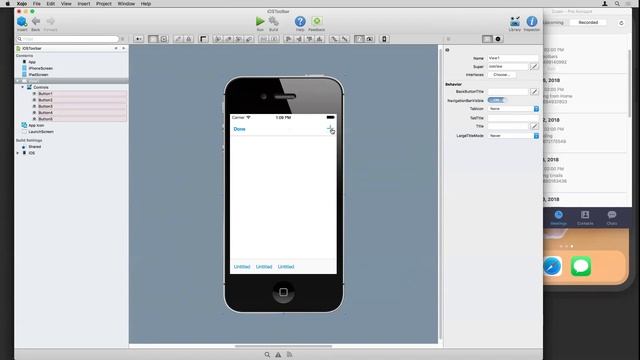Image resolution: width=640 pixels, height=360 pixels.
Task: Click the search magnifier in bottom status bar
Action: point(267,355)
